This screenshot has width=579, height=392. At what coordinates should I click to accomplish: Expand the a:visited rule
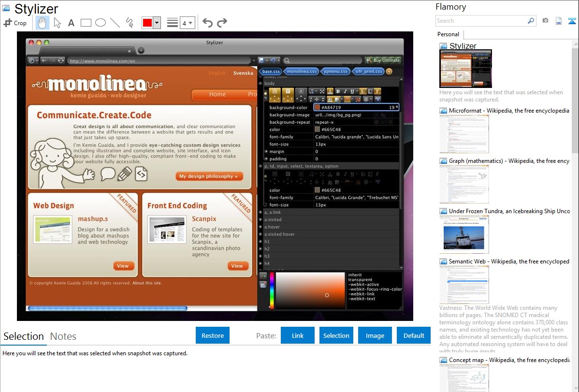(261, 219)
